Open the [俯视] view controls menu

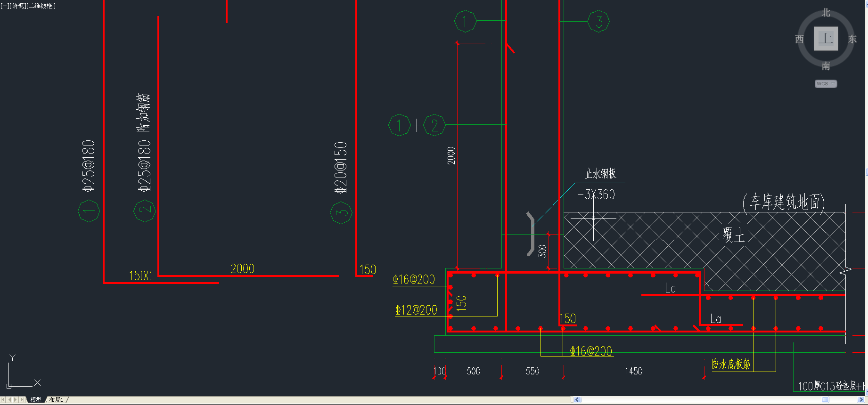17,6
